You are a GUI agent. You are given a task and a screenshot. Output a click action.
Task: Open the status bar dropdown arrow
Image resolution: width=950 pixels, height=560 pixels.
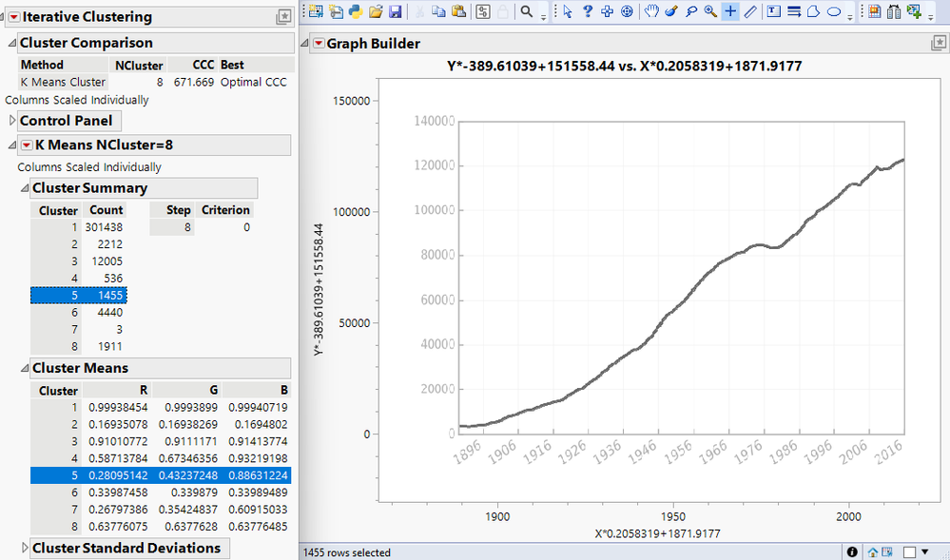925,552
